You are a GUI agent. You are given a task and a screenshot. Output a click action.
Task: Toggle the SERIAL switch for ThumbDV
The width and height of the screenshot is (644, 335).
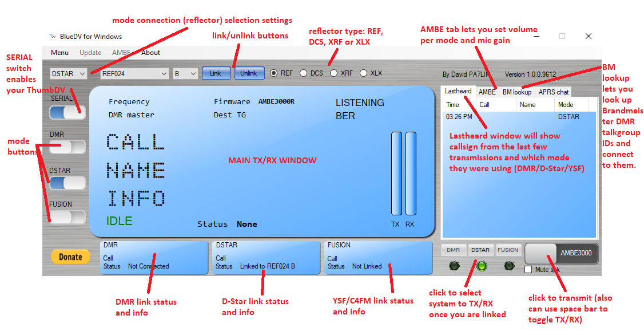[67, 112]
